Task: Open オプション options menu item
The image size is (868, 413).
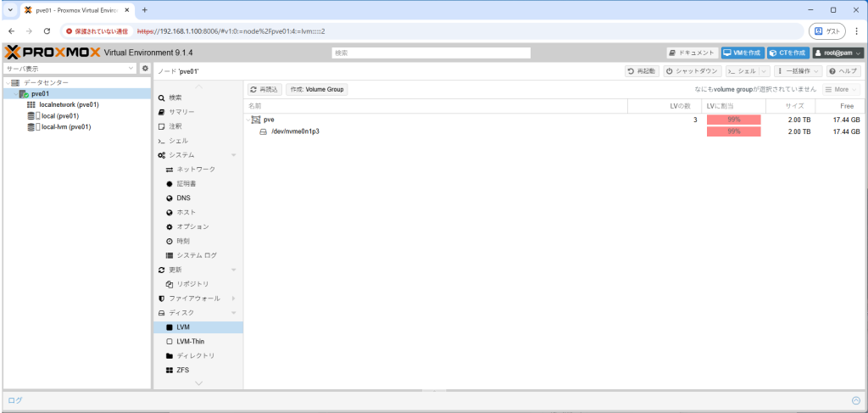Action: [198, 227]
